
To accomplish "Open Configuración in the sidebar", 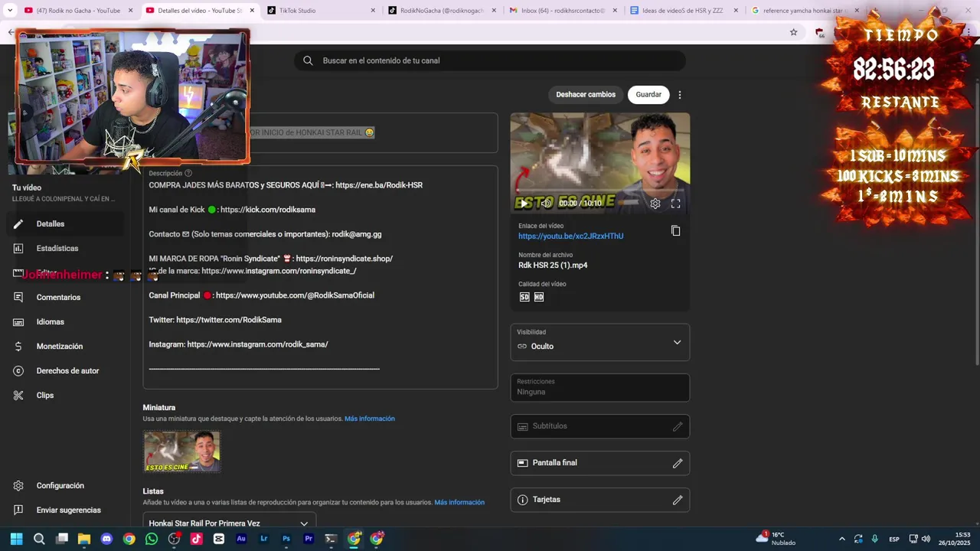I will pyautogui.click(x=60, y=485).
